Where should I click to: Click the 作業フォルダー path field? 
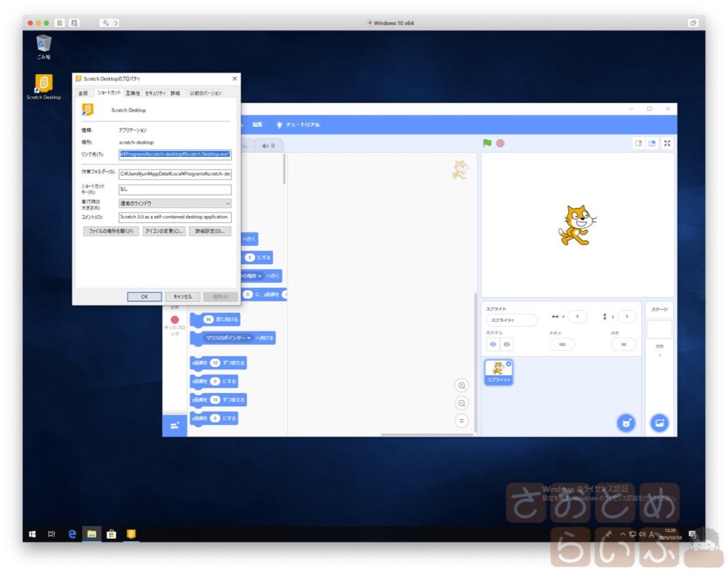[x=175, y=173]
